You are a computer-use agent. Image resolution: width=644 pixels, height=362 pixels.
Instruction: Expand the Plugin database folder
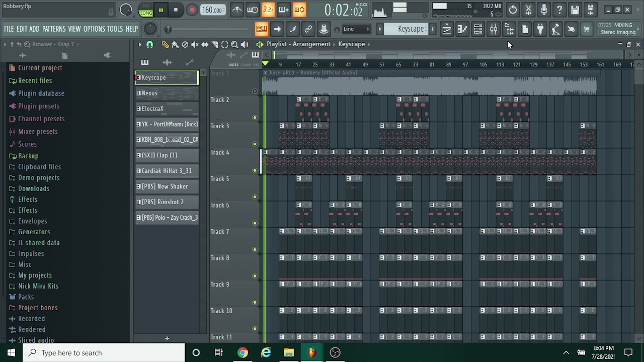pos(41,93)
